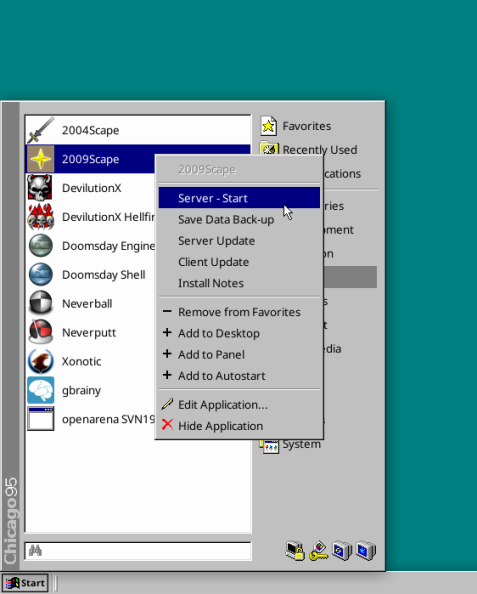Click the 2009Scape gold star icon
Viewport: 477px width, 594px height.
coord(41,159)
